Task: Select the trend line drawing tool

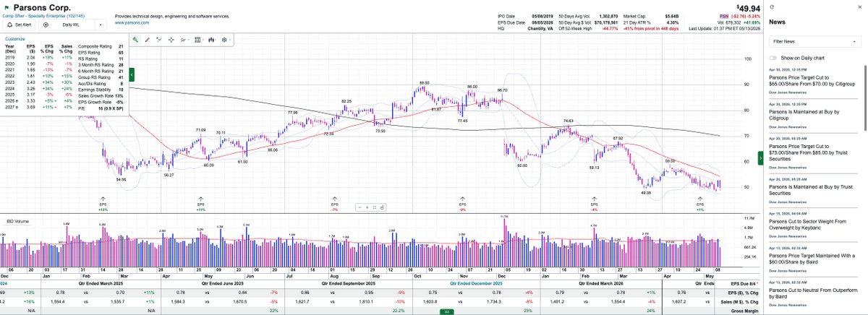Action: tap(158, 40)
